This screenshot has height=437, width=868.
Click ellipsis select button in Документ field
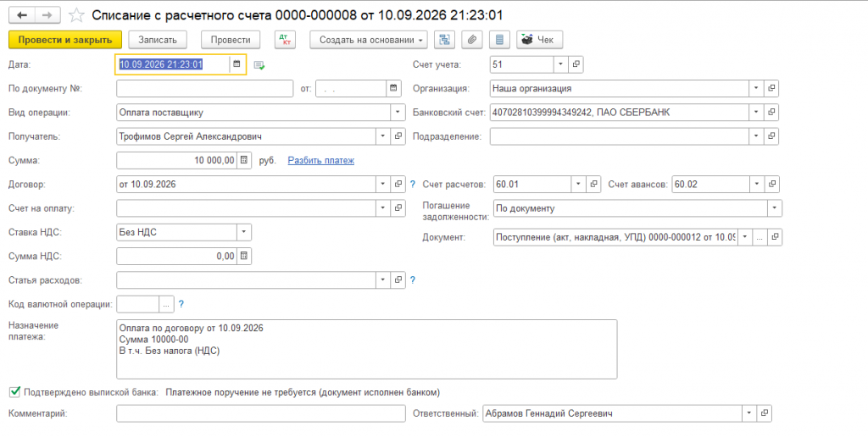pyautogui.click(x=760, y=237)
